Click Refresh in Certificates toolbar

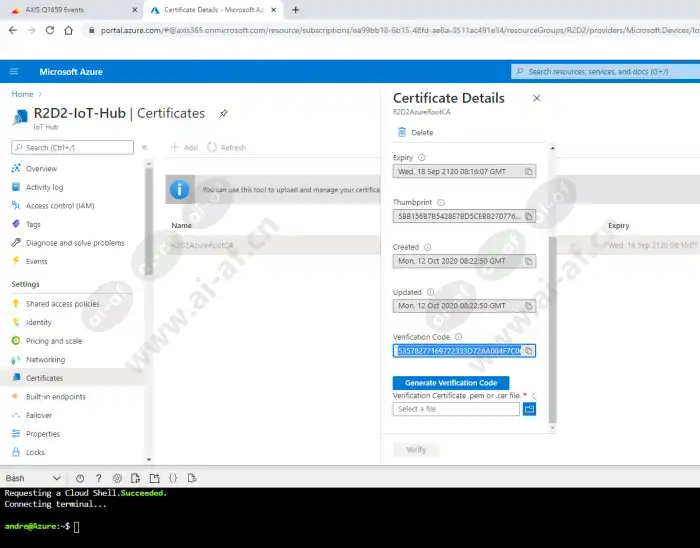tap(226, 147)
